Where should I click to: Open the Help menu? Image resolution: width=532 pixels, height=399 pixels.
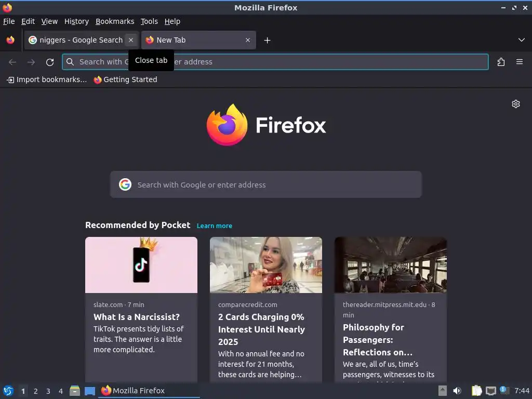click(172, 21)
